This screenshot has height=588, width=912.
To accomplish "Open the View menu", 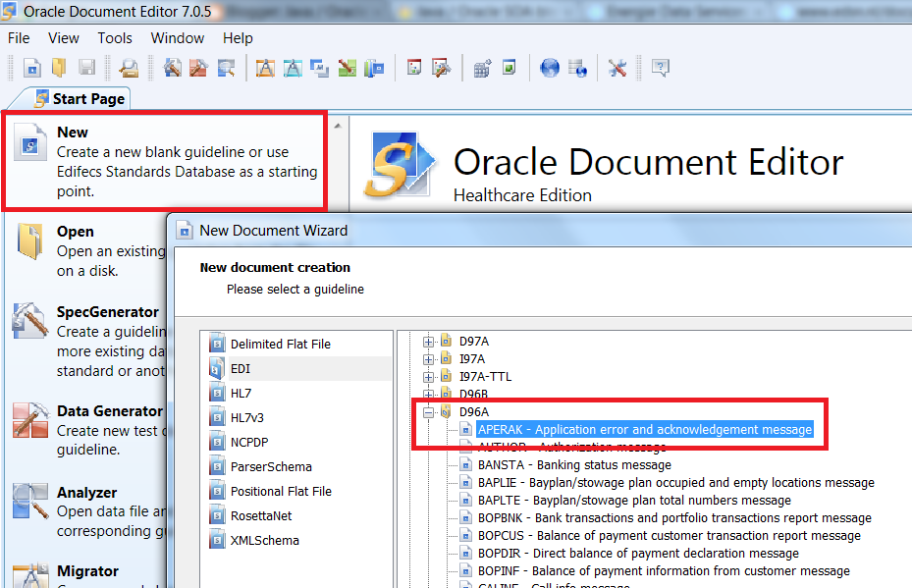I will tap(64, 38).
